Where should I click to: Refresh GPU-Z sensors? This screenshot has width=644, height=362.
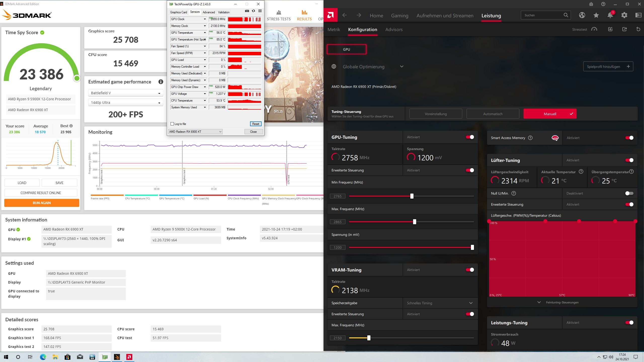pyautogui.click(x=253, y=11)
